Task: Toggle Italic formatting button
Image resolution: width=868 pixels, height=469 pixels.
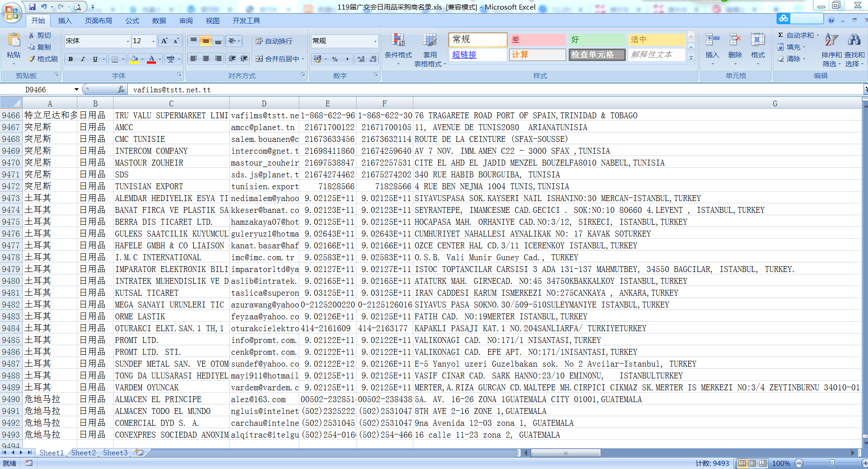Action: (82, 59)
